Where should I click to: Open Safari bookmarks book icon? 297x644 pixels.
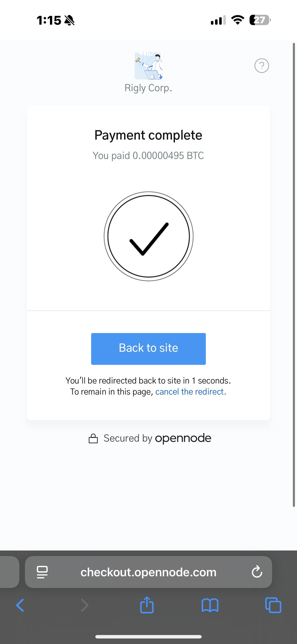tap(210, 605)
